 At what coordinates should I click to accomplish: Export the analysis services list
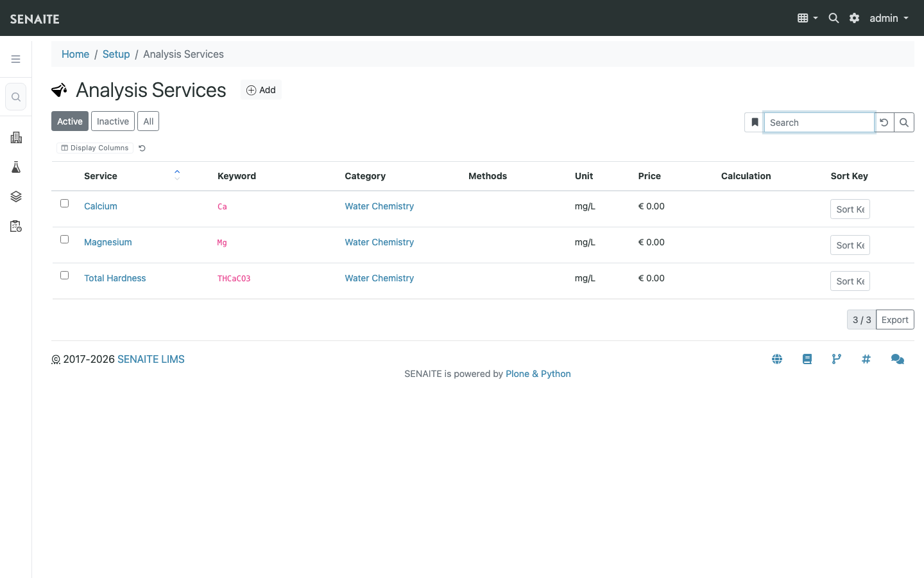(x=894, y=320)
